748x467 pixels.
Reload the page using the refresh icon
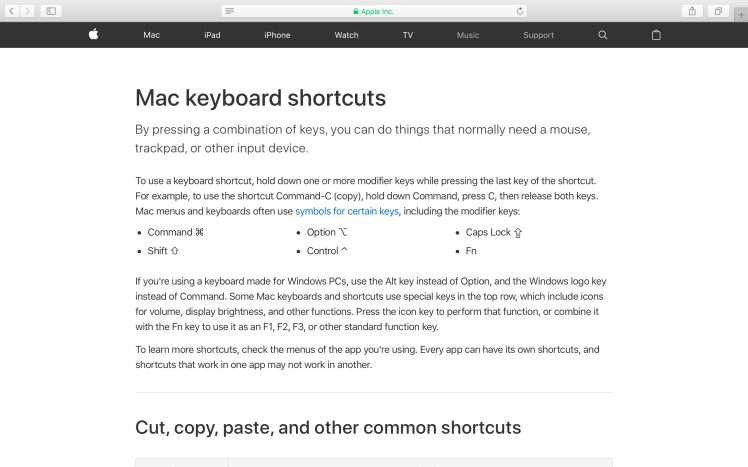click(520, 10)
